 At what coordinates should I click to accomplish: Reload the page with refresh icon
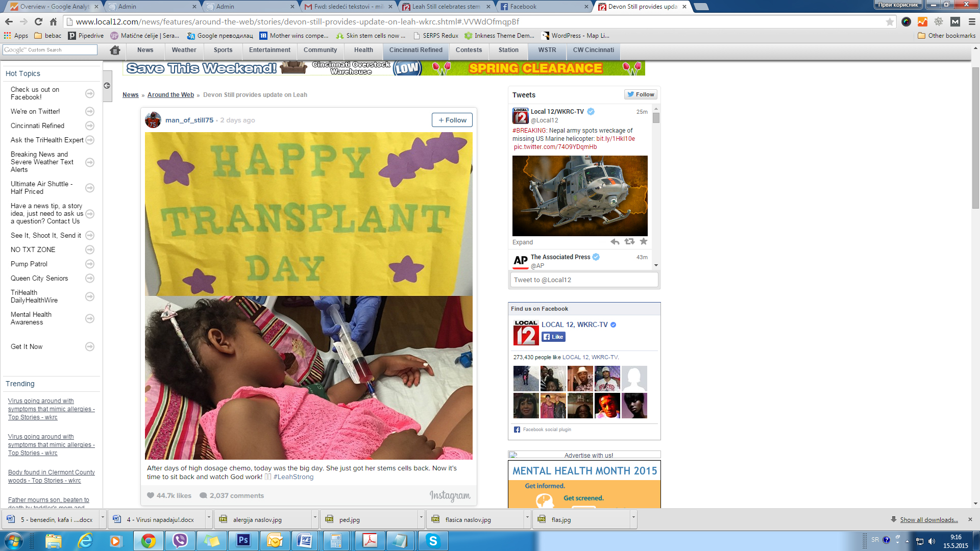38,21
